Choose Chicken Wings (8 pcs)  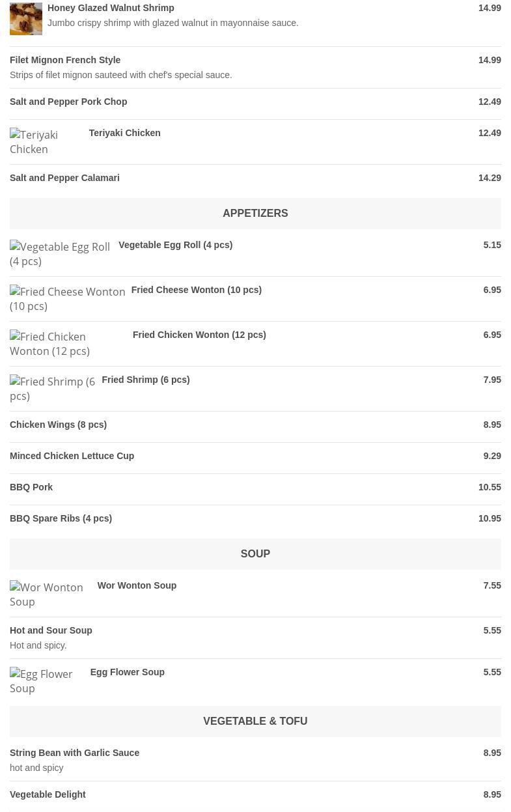point(58,425)
